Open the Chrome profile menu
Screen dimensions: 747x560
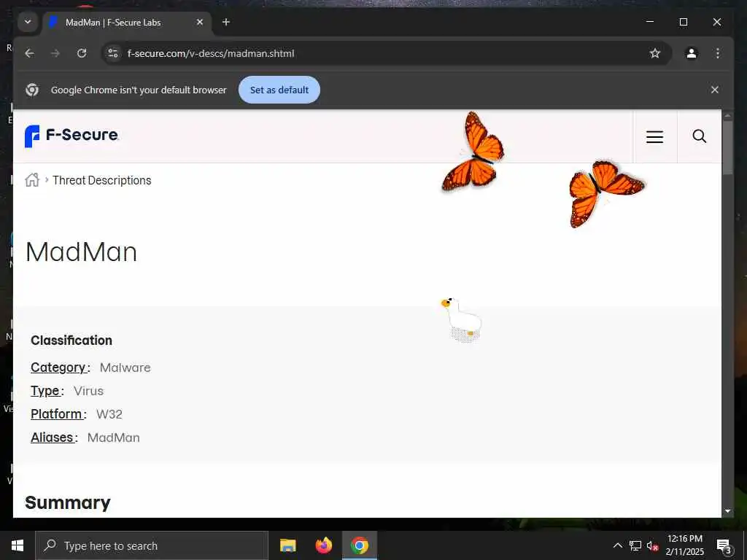click(692, 53)
